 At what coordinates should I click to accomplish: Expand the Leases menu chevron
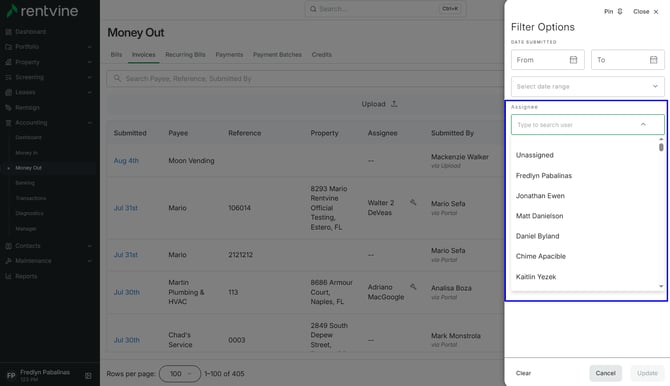click(90, 92)
